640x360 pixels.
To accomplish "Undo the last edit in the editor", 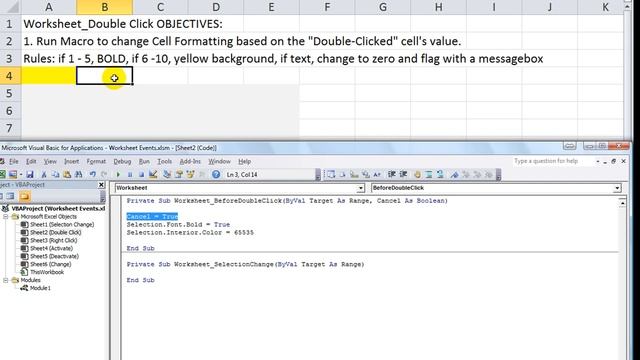I will click(x=93, y=175).
